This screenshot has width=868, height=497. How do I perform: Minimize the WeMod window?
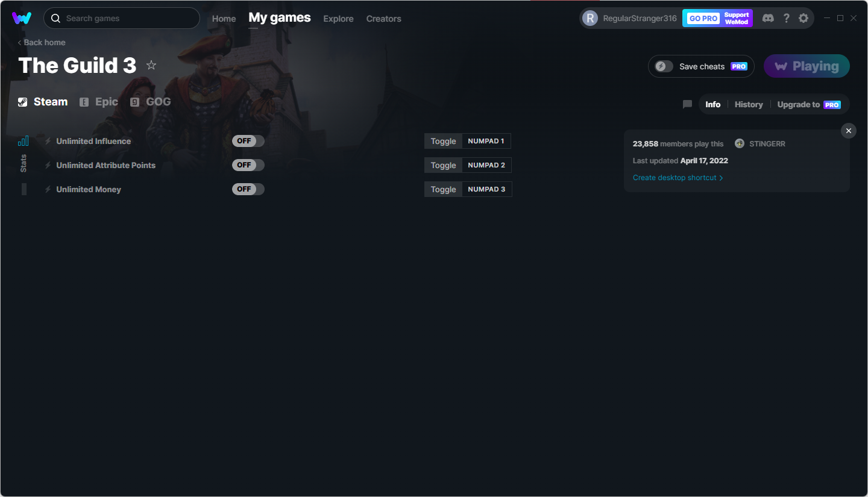(x=827, y=18)
